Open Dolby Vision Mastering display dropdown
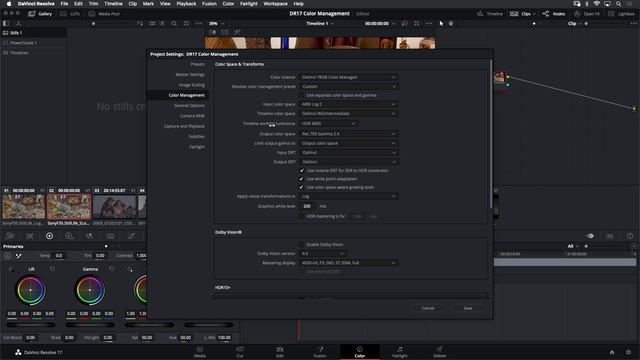Image resolution: width=640 pixels, height=360 pixels. [x=349, y=263]
